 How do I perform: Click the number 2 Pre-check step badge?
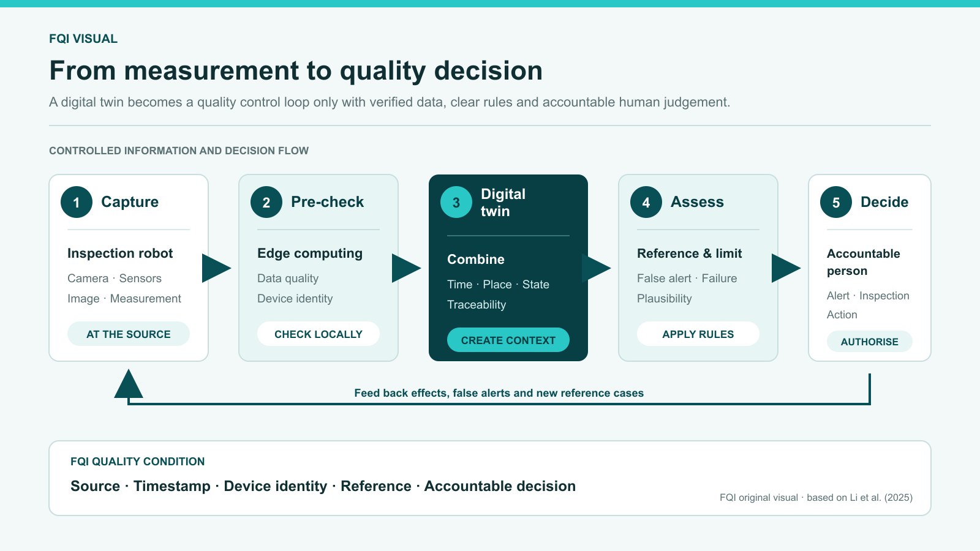(x=266, y=202)
